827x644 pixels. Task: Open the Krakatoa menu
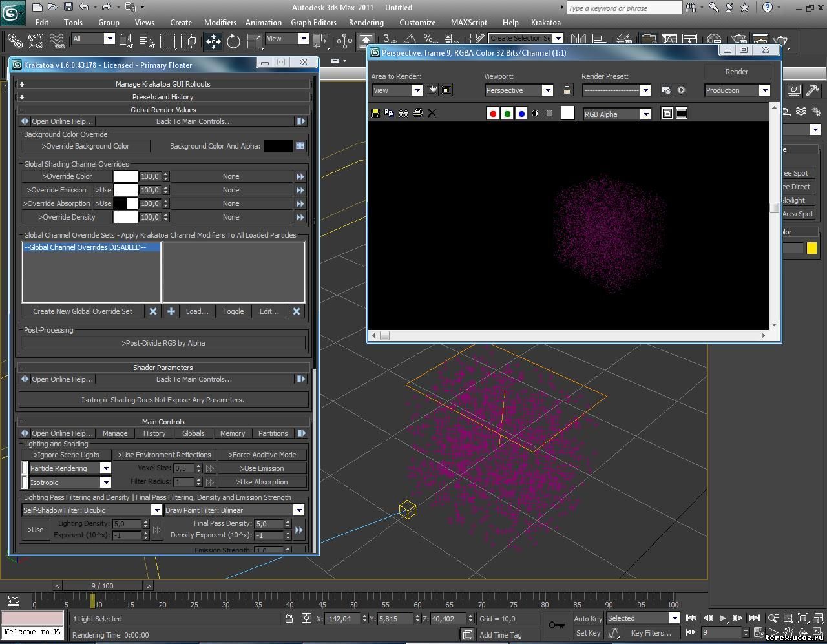click(x=545, y=22)
